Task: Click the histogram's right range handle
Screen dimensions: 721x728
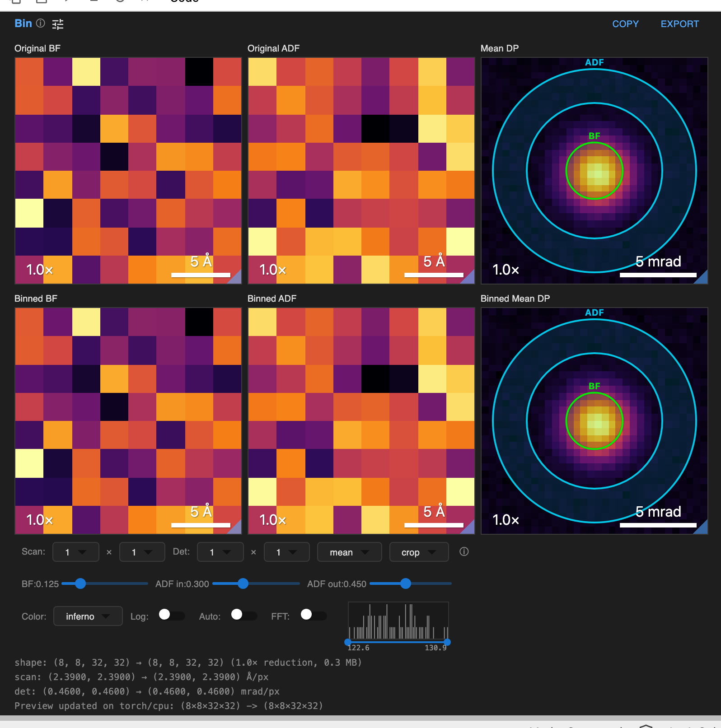Action: tap(447, 642)
